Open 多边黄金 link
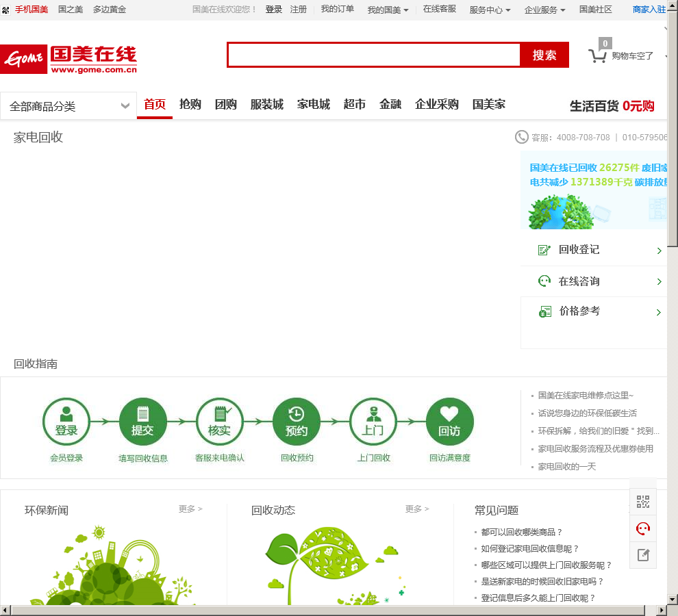678x616 pixels. click(x=110, y=10)
